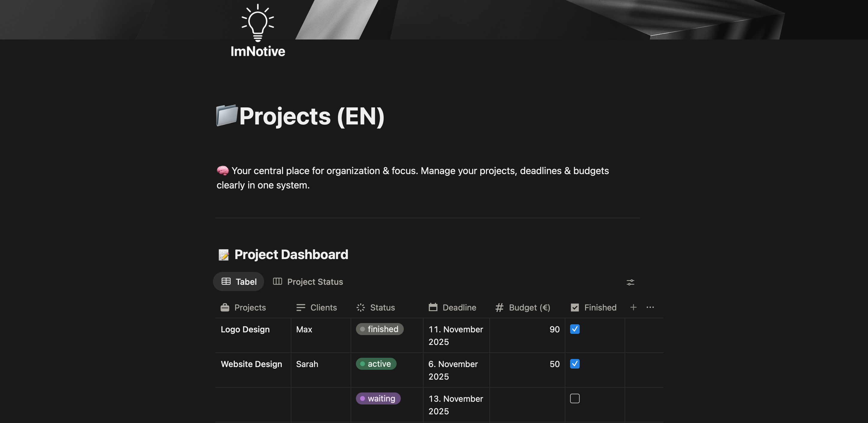The height and width of the screenshot is (423, 868).
Task: Click the board icon beside Project Status
Action: 277,282
